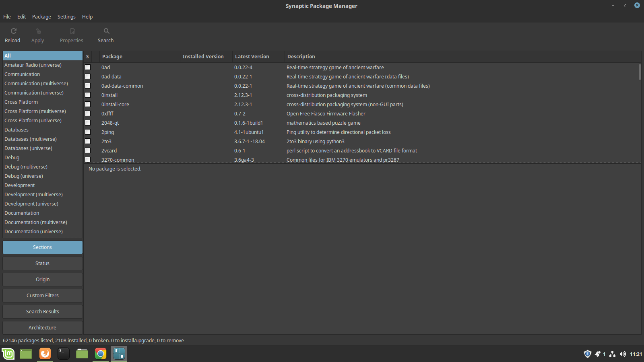Toggle the 2to3 status checkbox
The image size is (644, 362).
[x=88, y=141]
